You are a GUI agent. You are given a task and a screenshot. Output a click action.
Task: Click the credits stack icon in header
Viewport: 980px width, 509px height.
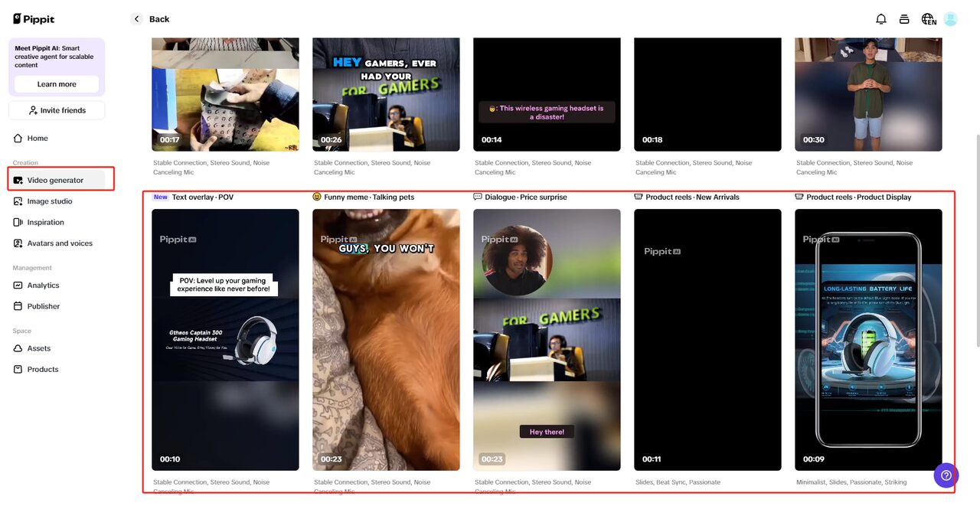[904, 19]
